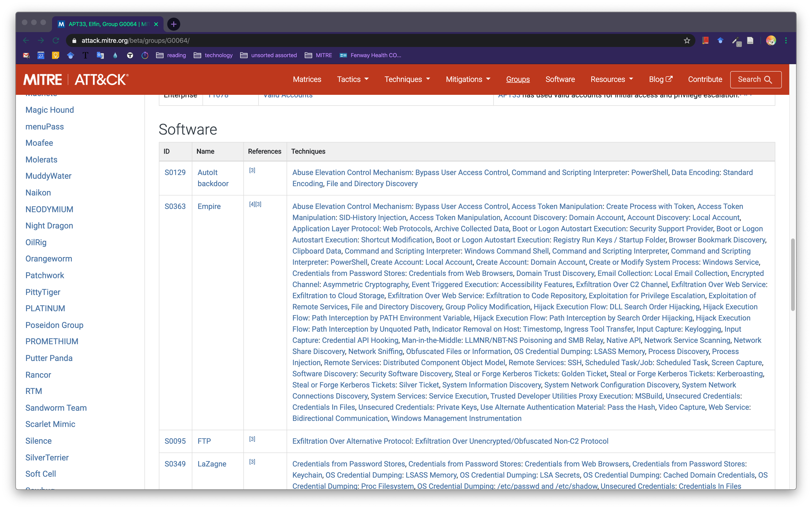
Task: Open the Blog external link
Action: [x=661, y=79]
